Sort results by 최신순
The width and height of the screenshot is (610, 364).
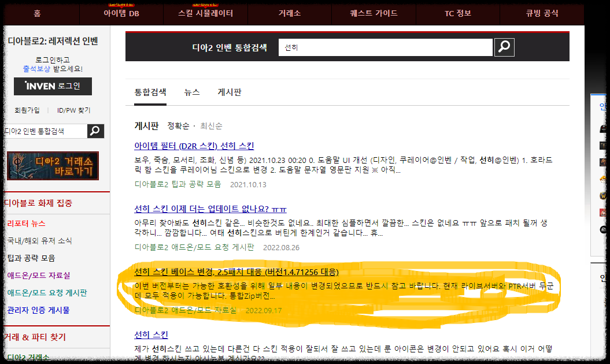(x=211, y=126)
